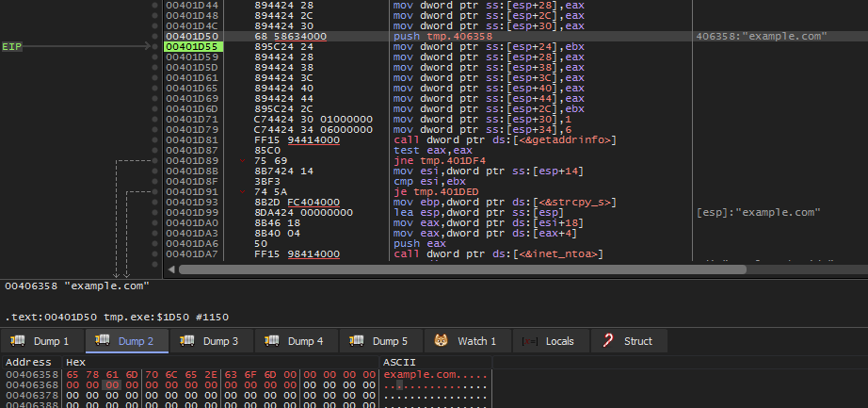Click the Dump 3 memory icon
Image resolution: width=868 pixels, height=408 pixels.
pos(187,340)
